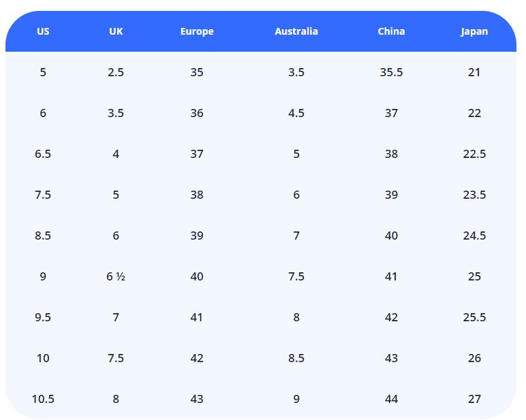
Task: Select Australia size 4.5 cell
Action: point(296,113)
